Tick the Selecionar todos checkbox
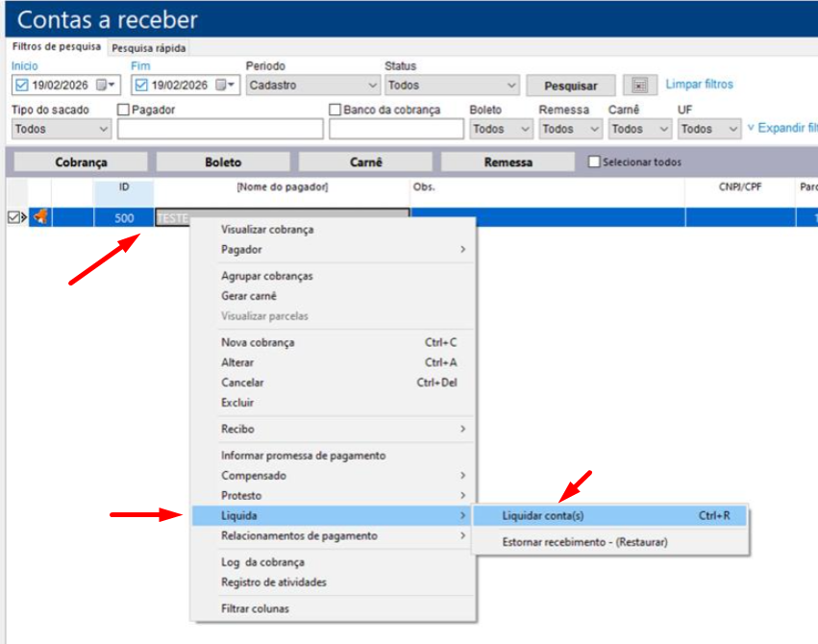This screenshot has height=644, width=818. click(594, 161)
